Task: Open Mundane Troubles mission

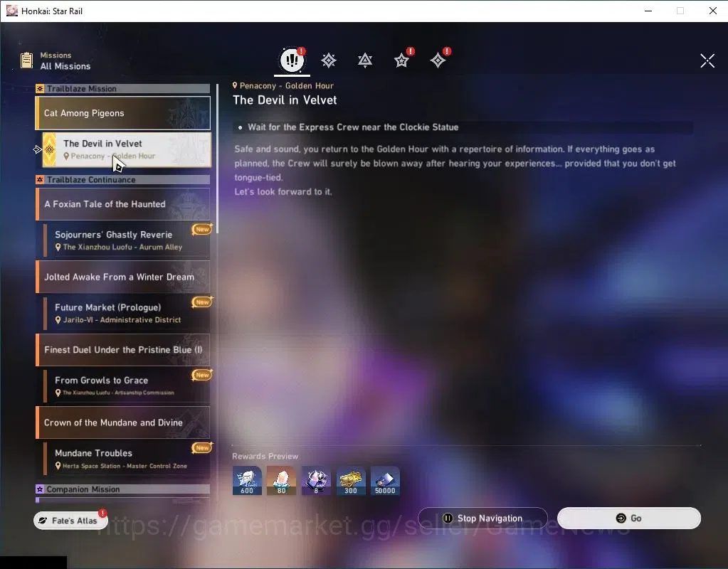Action: click(x=127, y=459)
